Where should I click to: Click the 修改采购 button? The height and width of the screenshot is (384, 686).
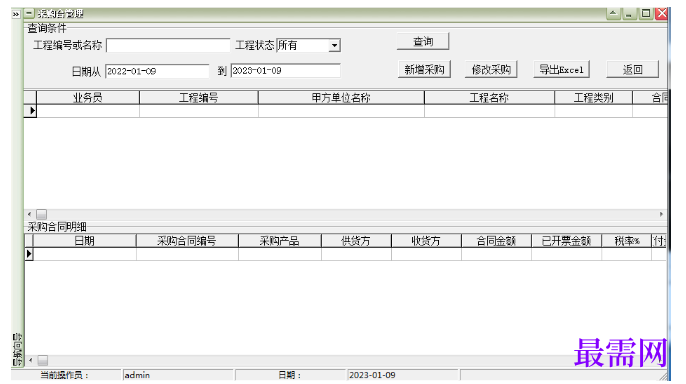tap(491, 70)
